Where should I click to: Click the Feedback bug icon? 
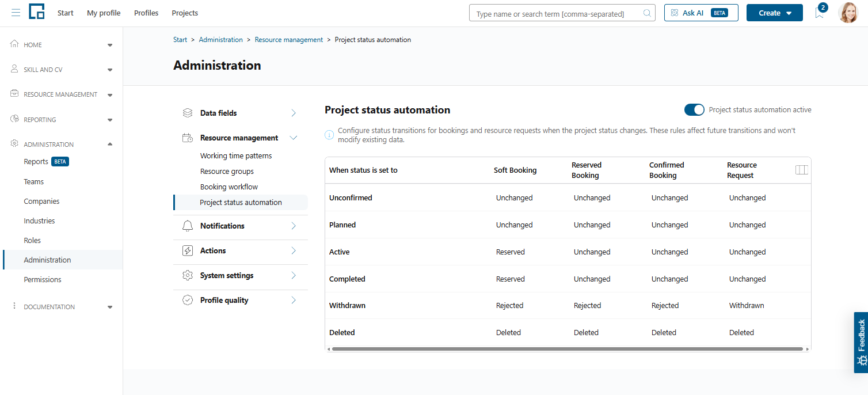click(x=862, y=360)
